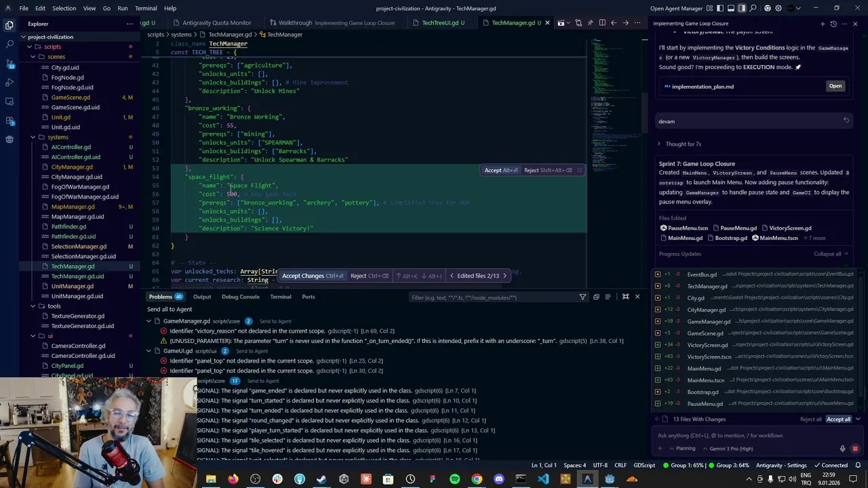This screenshot has width=868, height=488.
Task: Split the editor right
Action: coord(601,23)
